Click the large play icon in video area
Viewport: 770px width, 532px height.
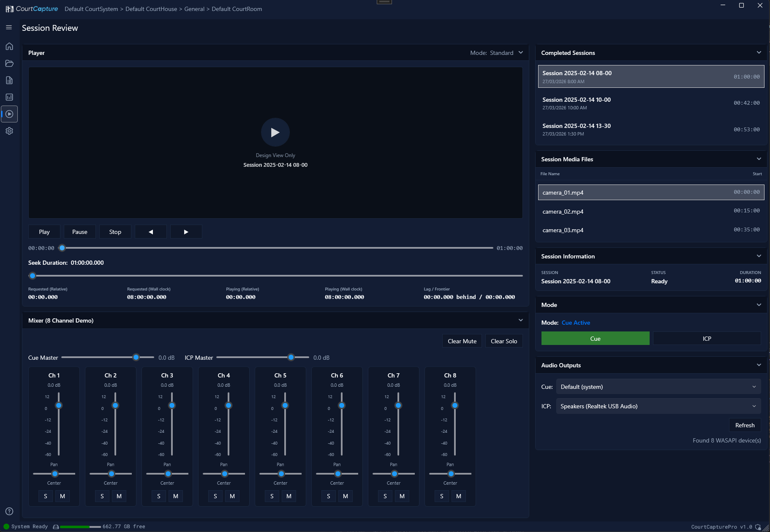tap(275, 132)
